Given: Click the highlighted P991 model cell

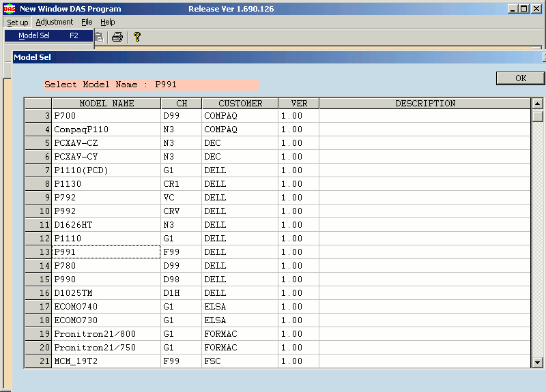Looking at the screenshot, I should coord(106,252).
